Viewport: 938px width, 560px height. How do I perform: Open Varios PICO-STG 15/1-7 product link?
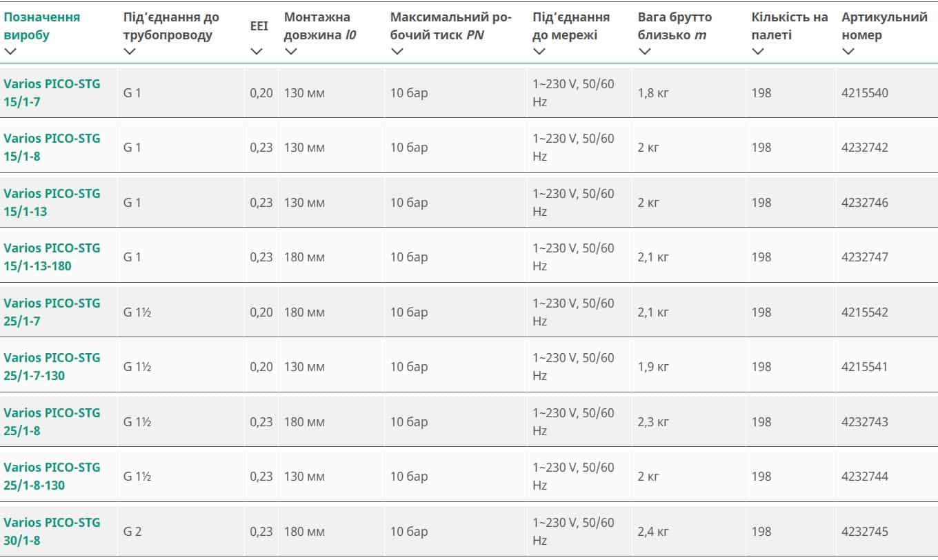point(52,92)
